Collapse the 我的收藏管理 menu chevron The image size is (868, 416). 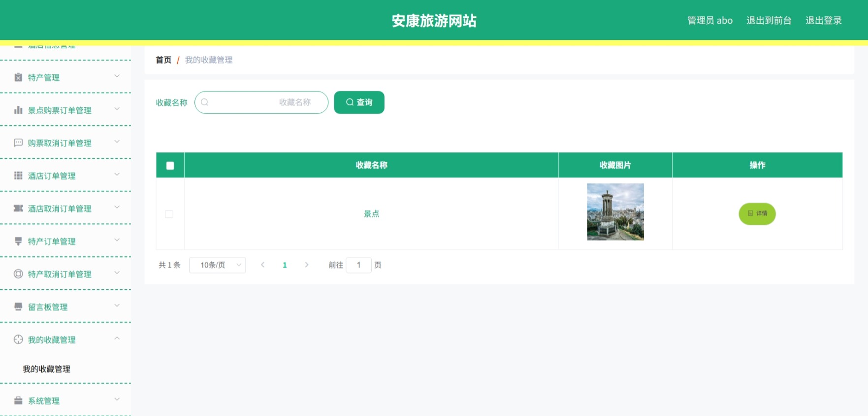tap(117, 339)
